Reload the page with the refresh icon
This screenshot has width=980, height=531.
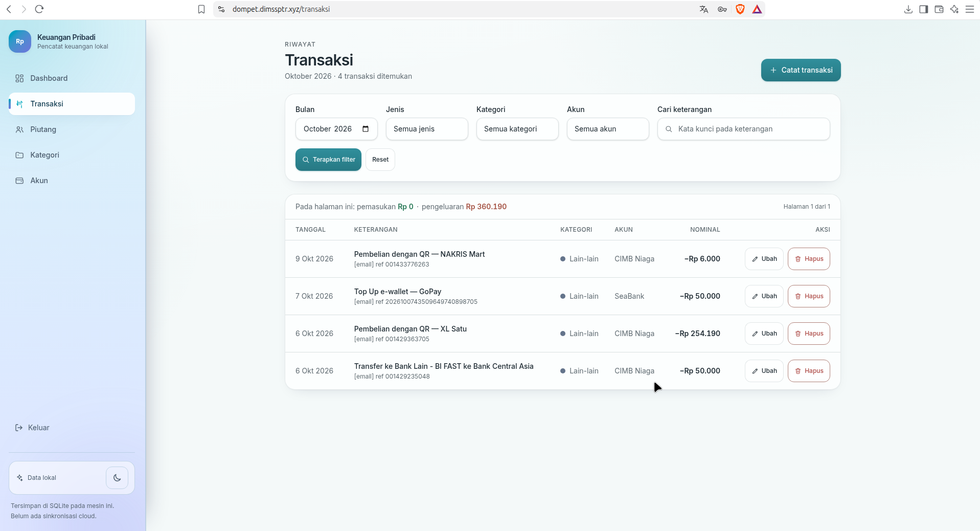tap(39, 9)
